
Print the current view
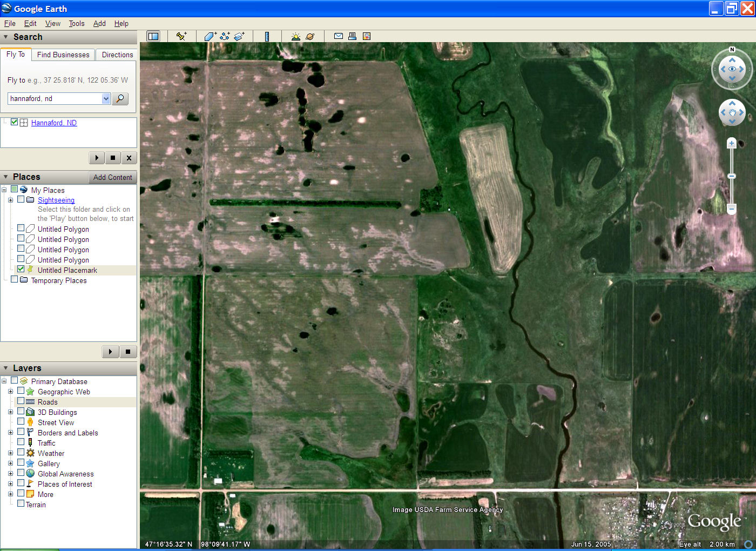[x=352, y=36]
